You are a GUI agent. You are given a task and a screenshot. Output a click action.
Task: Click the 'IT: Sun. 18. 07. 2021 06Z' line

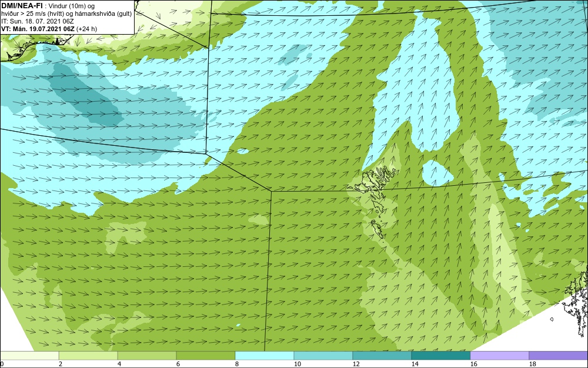point(38,21)
